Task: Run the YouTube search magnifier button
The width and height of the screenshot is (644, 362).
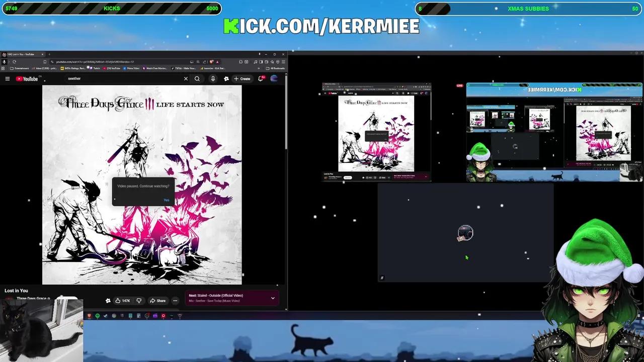Action: coord(197,78)
